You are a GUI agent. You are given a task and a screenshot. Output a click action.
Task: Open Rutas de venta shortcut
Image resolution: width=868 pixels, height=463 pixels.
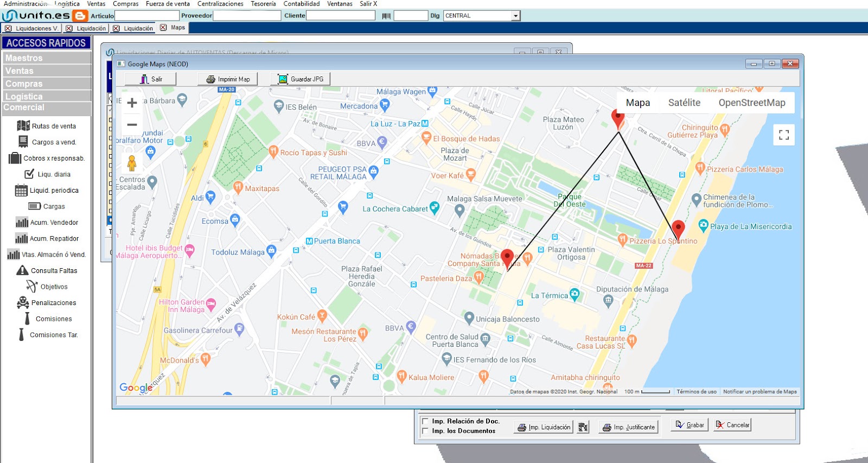coord(47,126)
